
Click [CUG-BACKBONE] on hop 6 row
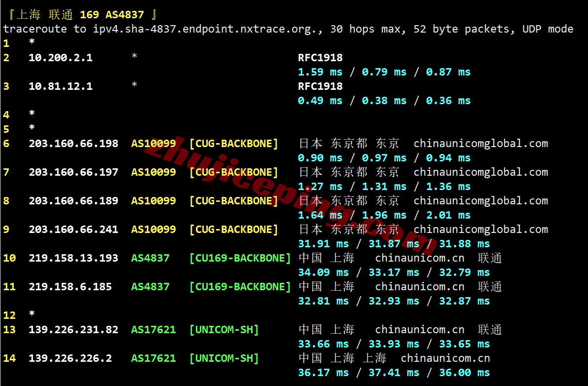pos(234,144)
